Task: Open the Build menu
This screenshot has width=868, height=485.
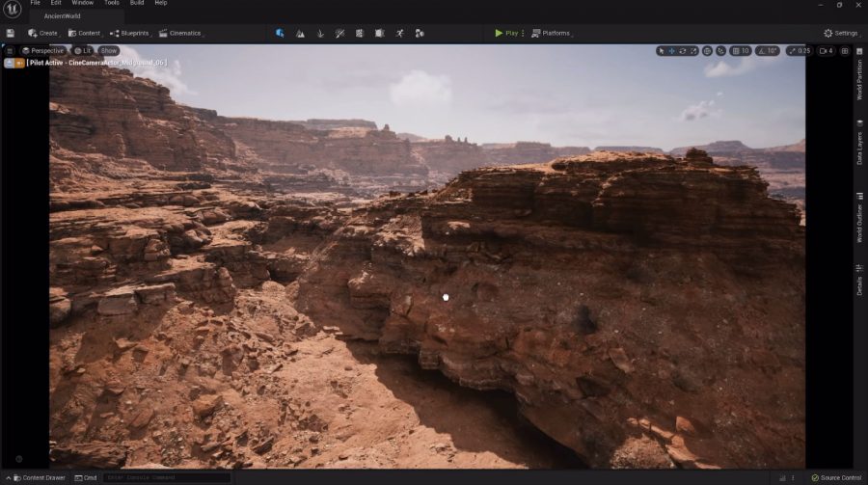Action: click(137, 3)
